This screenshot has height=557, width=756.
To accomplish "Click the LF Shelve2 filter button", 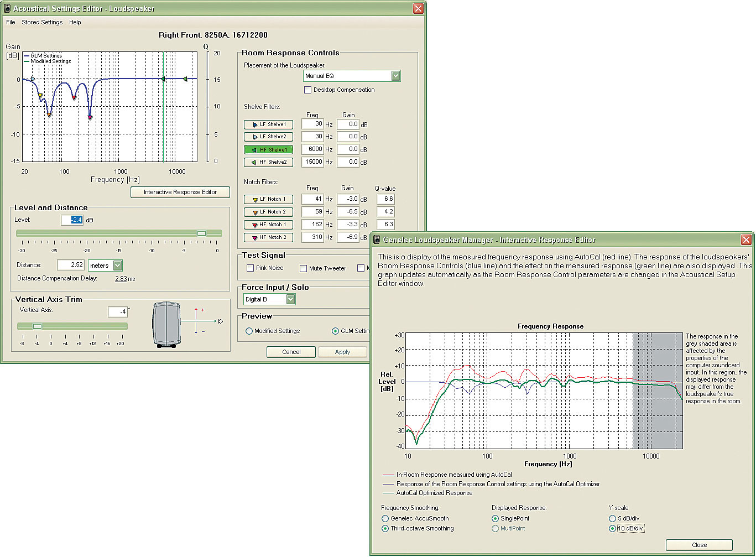I will (x=268, y=137).
